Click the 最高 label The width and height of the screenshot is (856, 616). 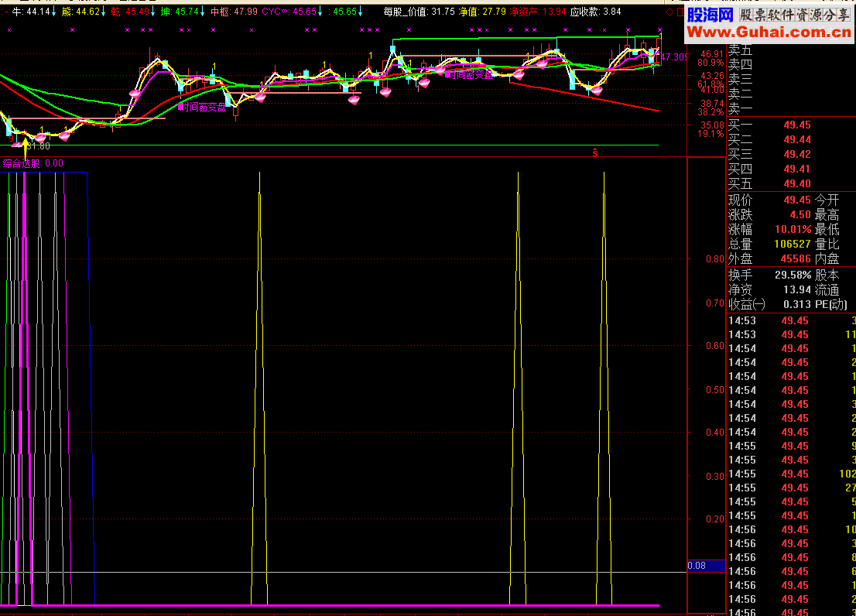point(827,214)
